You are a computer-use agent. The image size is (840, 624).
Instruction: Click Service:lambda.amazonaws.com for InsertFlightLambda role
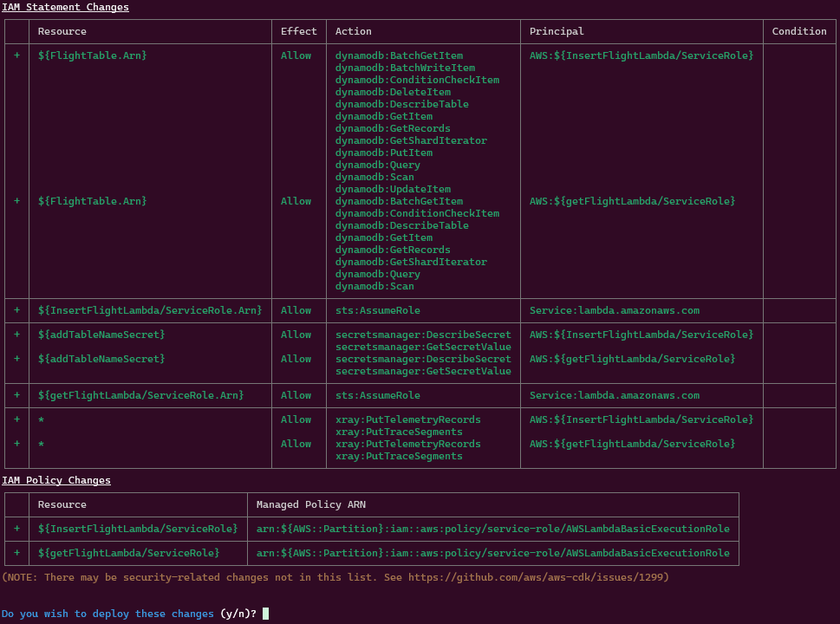point(615,310)
